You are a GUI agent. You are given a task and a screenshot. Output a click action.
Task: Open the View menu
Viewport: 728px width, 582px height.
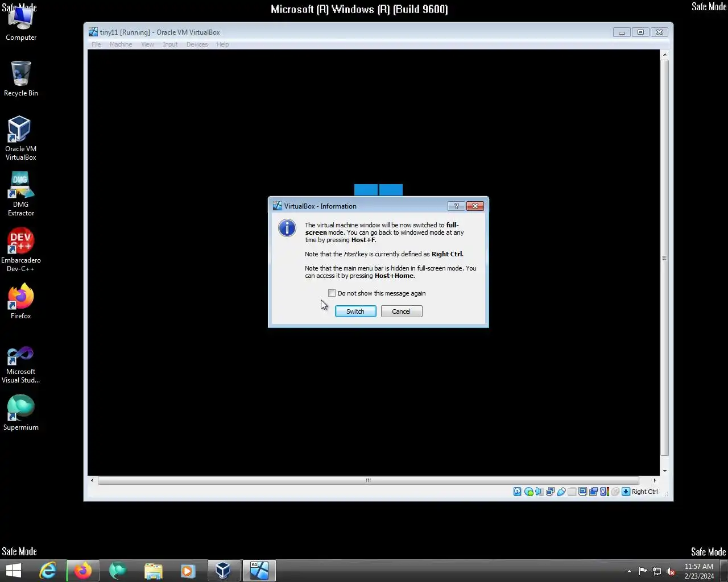(x=147, y=44)
